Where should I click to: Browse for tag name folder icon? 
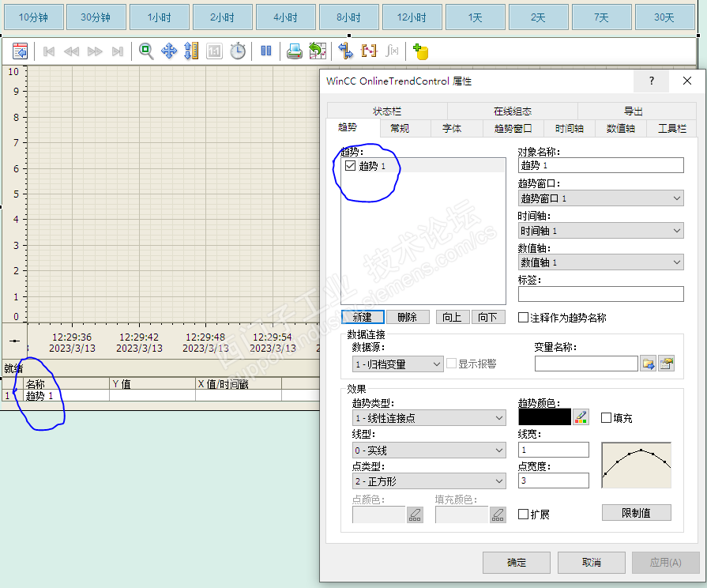(x=649, y=364)
